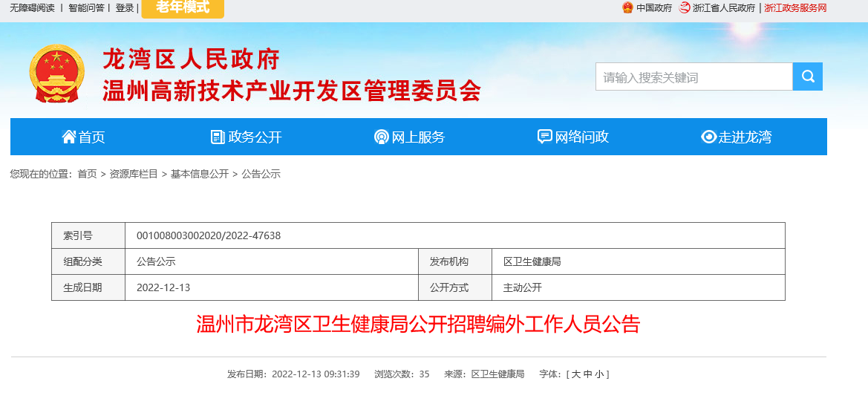Visit the 浙江省人民政府 link

pyautogui.click(x=724, y=8)
